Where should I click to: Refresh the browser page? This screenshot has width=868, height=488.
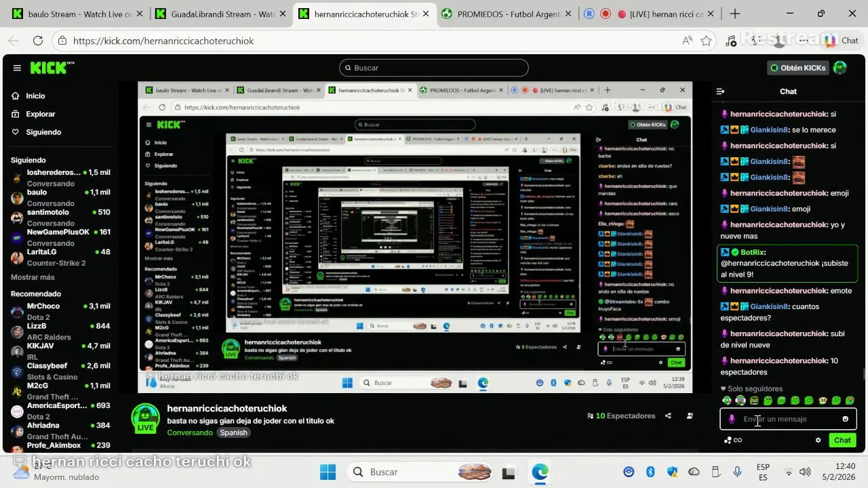38,41
